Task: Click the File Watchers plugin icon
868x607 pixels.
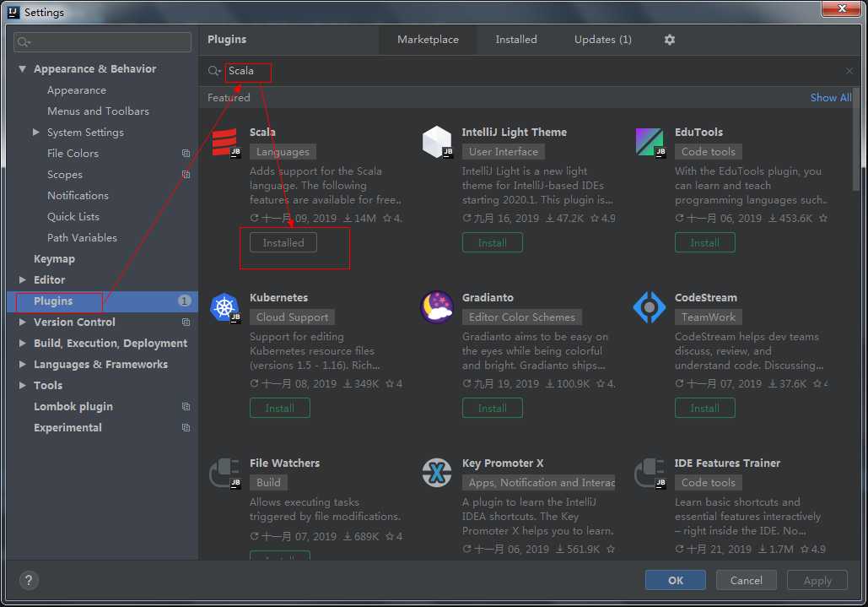Action: [224, 473]
